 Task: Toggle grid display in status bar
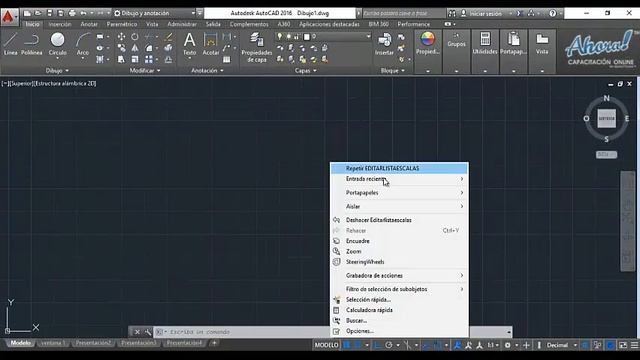(x=347, y=345)
